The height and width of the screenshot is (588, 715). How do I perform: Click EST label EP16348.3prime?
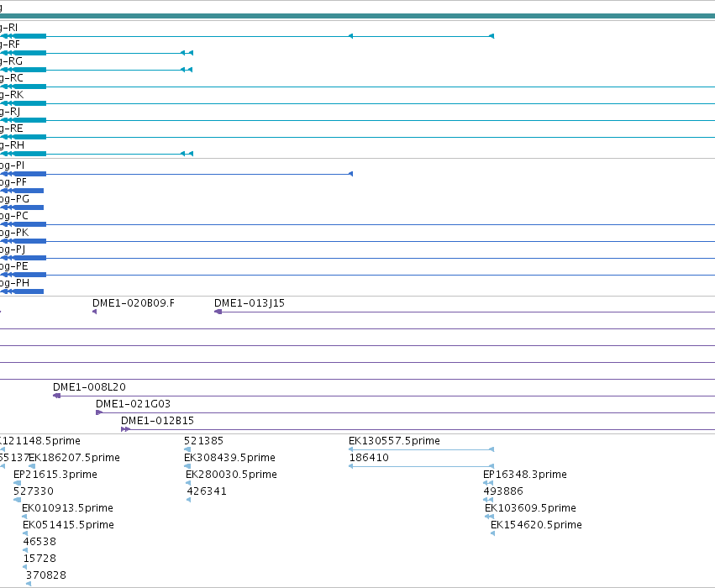click(525, 475)
